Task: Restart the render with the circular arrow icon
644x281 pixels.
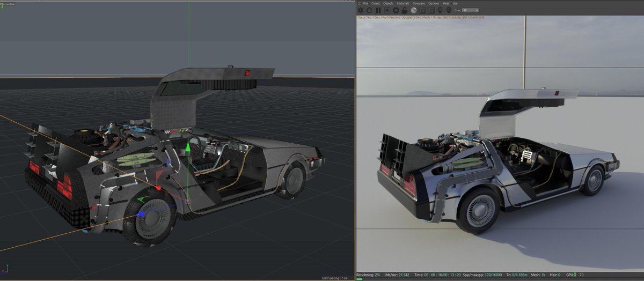Action: tap(369, 10)
